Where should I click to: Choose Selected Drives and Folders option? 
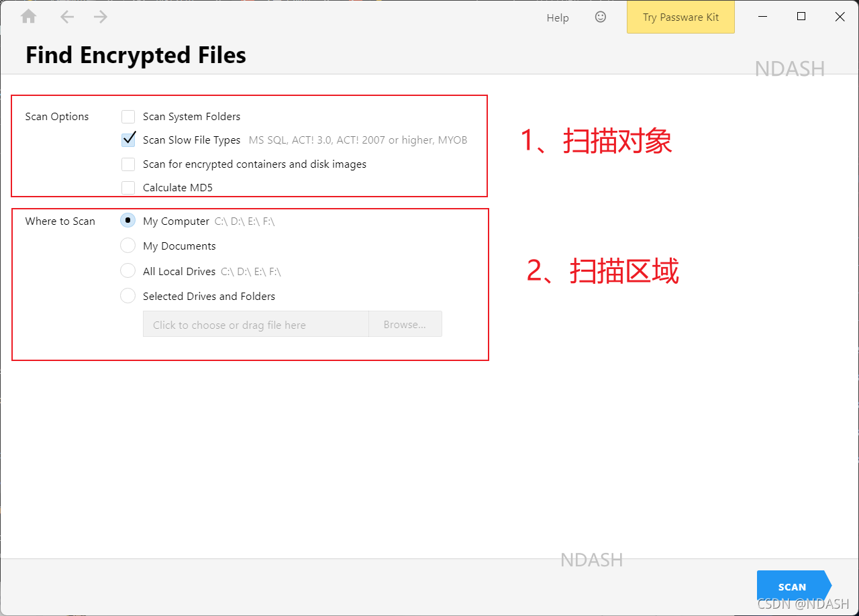click(x=128, y=296)
